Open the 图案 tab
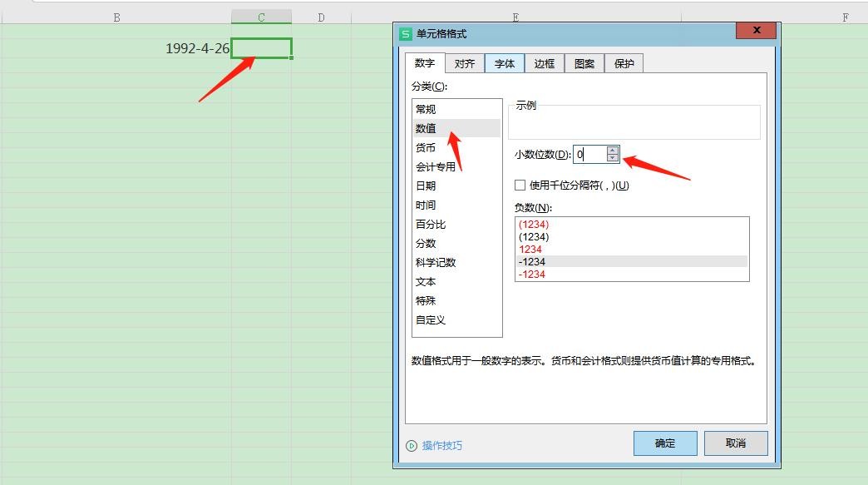Image resolution: width=868 pixels, height=485 pixels. point(584,64)
